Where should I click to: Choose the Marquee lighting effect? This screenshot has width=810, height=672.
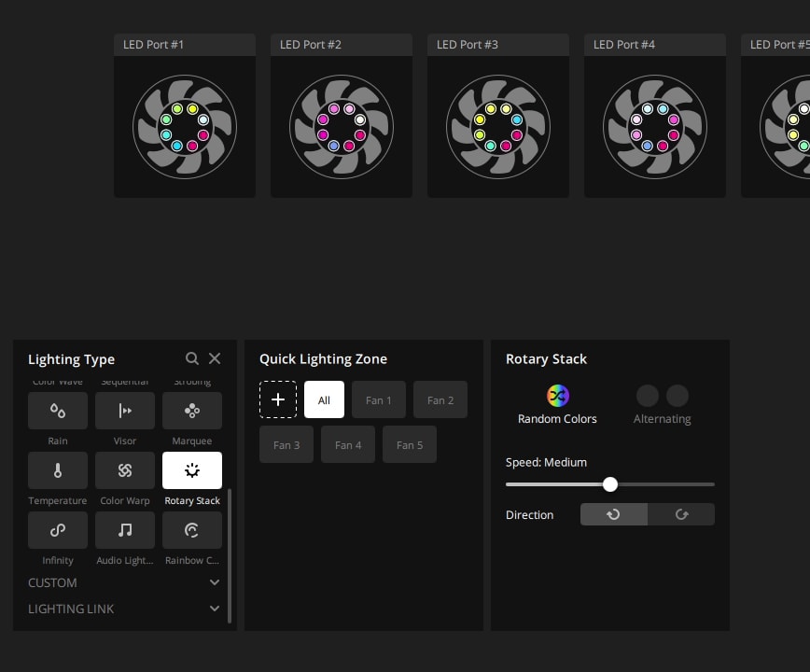coord(192,411)
